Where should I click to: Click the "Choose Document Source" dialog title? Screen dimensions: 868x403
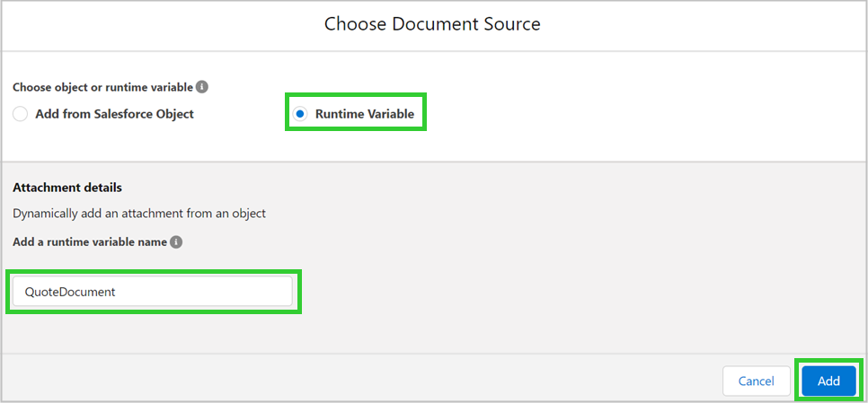pos(432,24)
